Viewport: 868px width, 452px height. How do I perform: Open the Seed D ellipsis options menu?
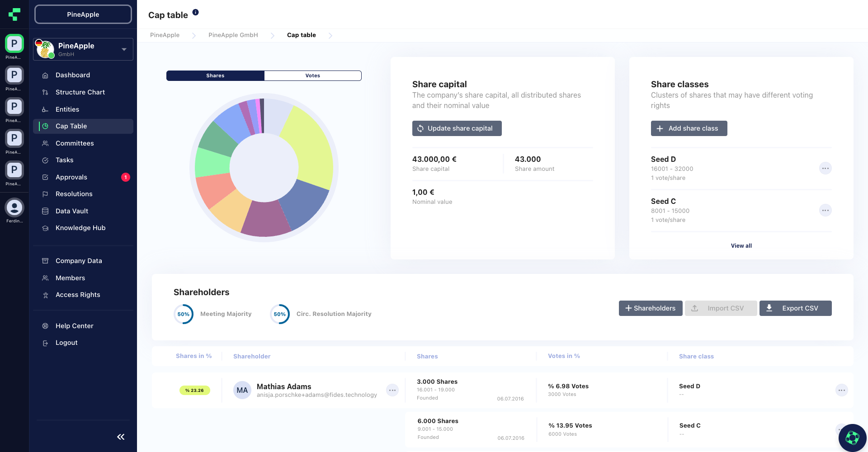(826, 168)
